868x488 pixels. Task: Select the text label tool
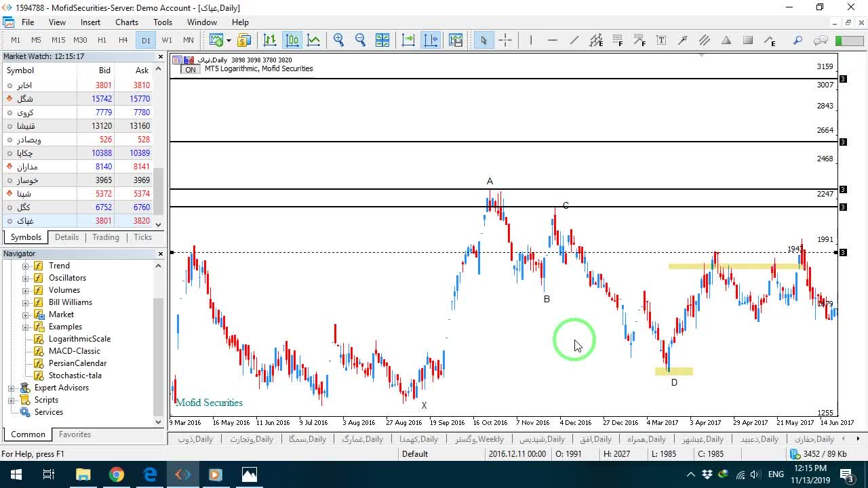[661, 40]
